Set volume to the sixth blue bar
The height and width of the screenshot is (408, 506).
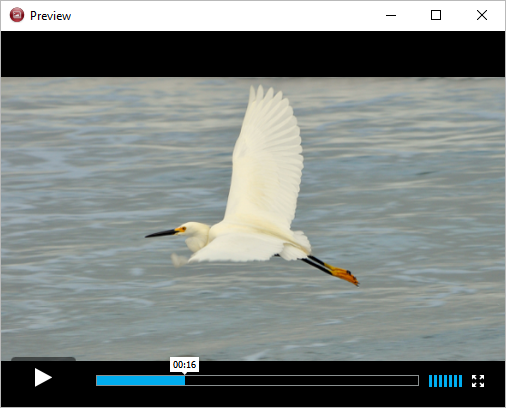(x=455, y=381)
